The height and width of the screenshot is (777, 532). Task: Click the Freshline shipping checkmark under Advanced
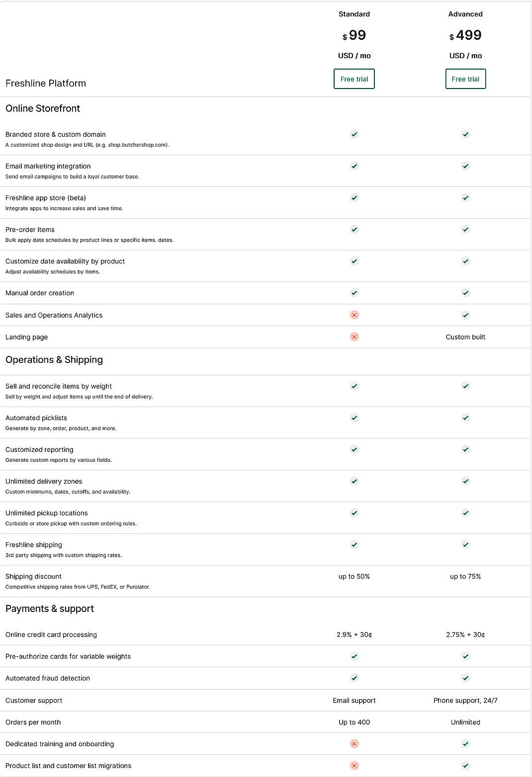[x=465, y=544]
